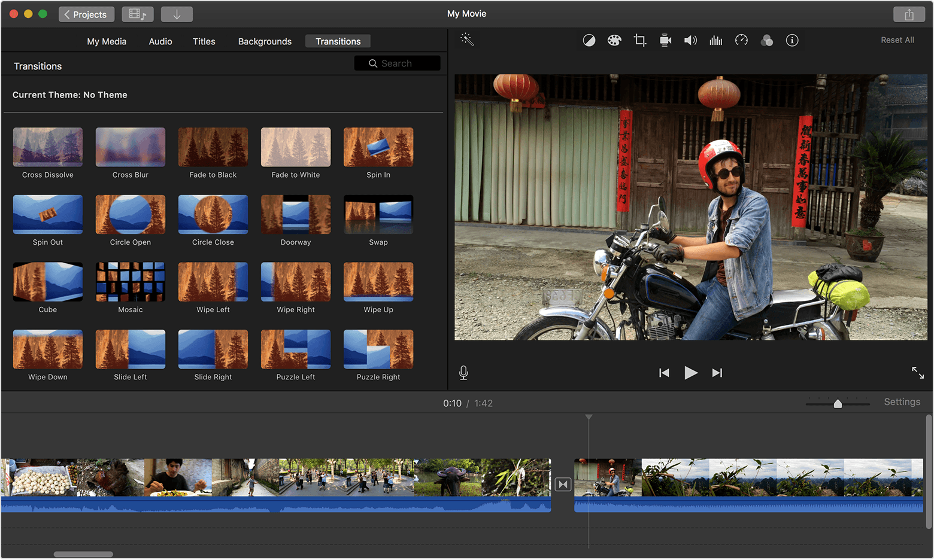Viewport: 934px width, 560px height.
Task: Expand the viewer to full screen
Action: point(918,372)
